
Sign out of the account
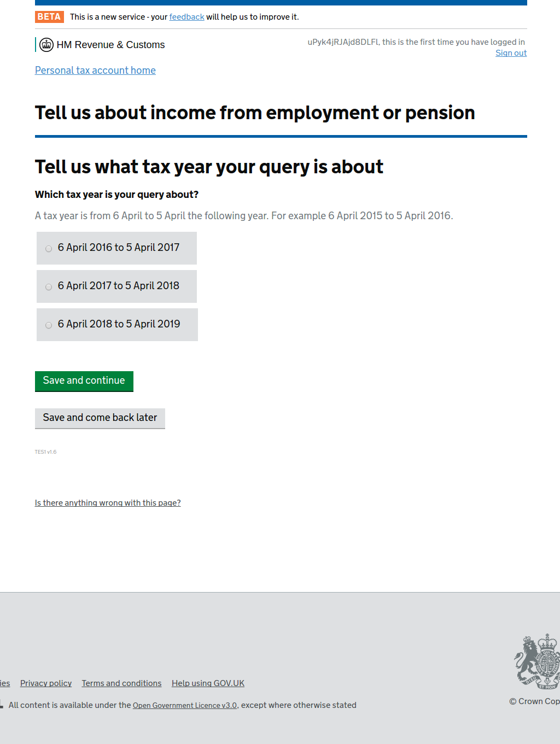[x=511, y=53]
